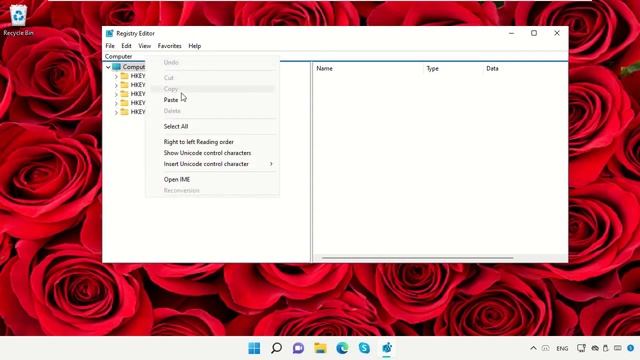Click the greyed Delete menu entry
Viewport: 640px width, 360px height.
click(x=212, y=111)
